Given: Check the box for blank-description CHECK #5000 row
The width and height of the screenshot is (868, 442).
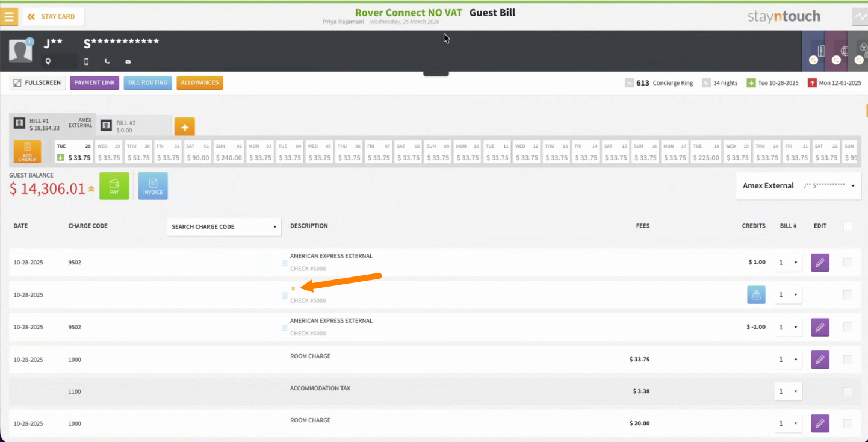Looking at the screenshot, I should [848, 295].
